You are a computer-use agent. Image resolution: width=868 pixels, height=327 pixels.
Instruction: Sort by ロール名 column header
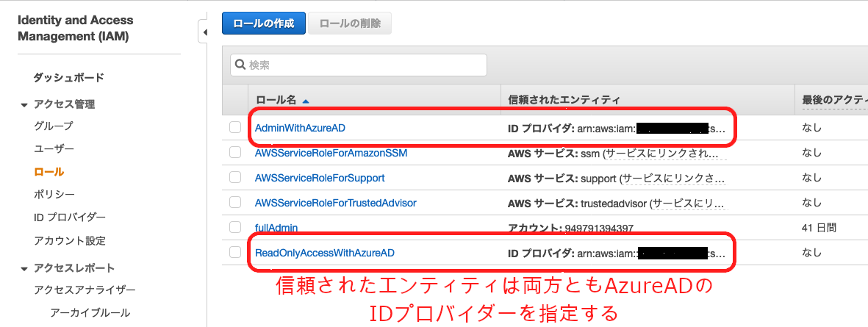click(x=276, y=101)
